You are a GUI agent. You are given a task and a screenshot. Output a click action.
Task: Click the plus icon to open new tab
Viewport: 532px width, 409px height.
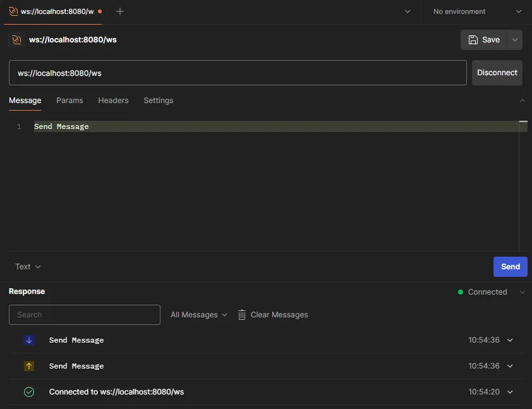[120, 11]
